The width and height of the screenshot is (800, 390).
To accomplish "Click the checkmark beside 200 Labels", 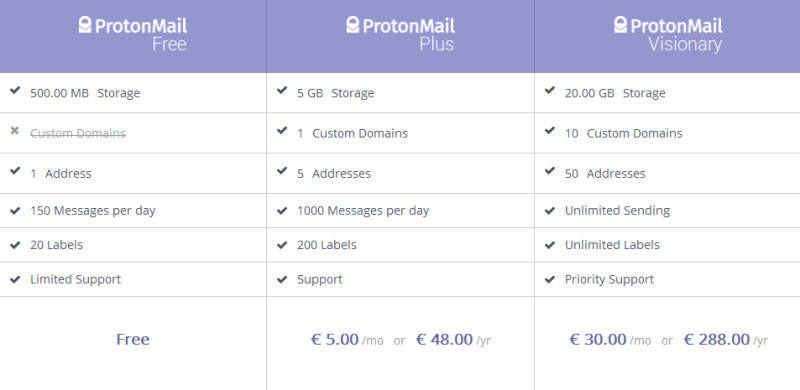I will point(282,246).
